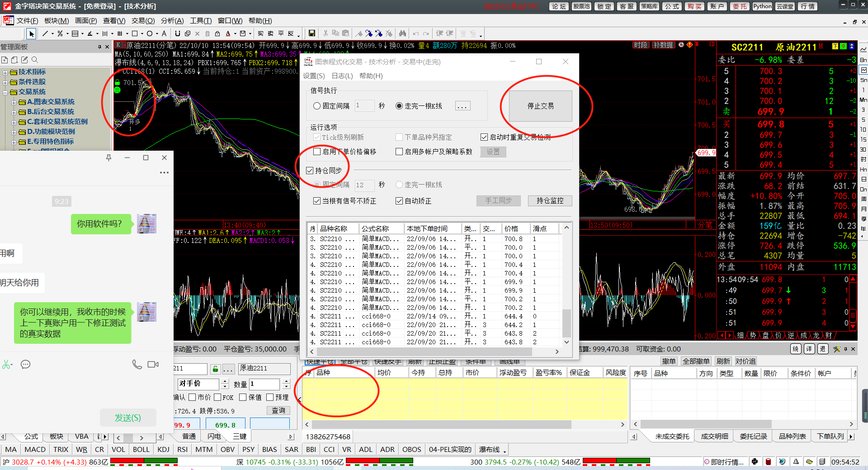Open the 设置(S) menu in trading dialog
Screen dimensions: 868x470
tap(314, 76)
